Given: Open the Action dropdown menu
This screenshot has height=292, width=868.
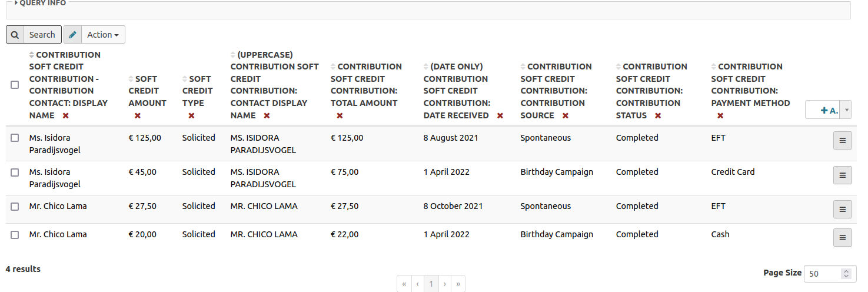Looking at the screenshot, I should [x=103, y=35].
